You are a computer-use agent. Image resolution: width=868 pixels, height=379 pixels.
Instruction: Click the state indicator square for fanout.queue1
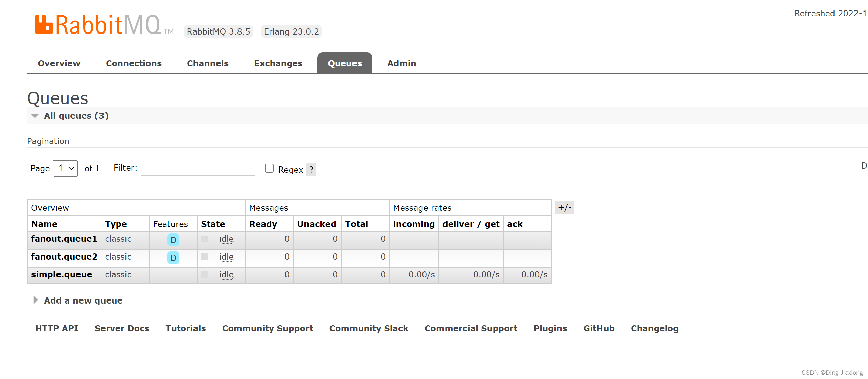click(x=204, y=239)
